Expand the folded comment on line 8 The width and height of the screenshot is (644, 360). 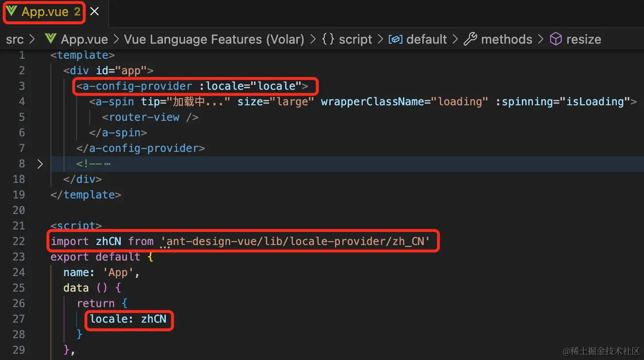[40, 164]
